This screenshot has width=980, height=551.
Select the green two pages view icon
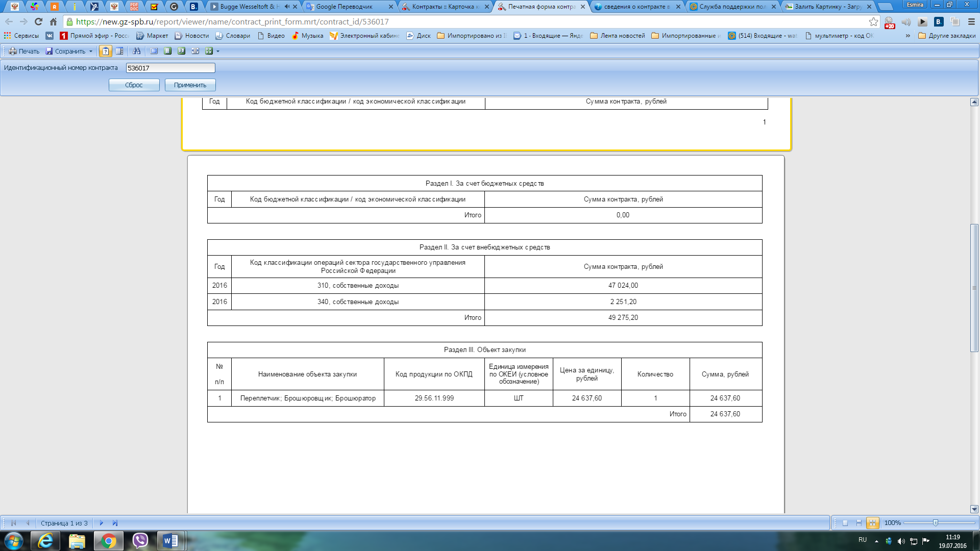[x=181, y=51]
